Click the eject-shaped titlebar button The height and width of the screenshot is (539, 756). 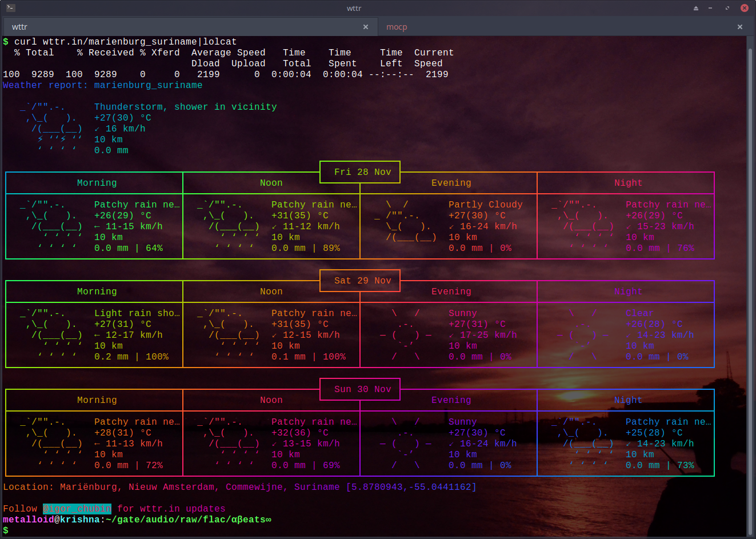point(695,8)
